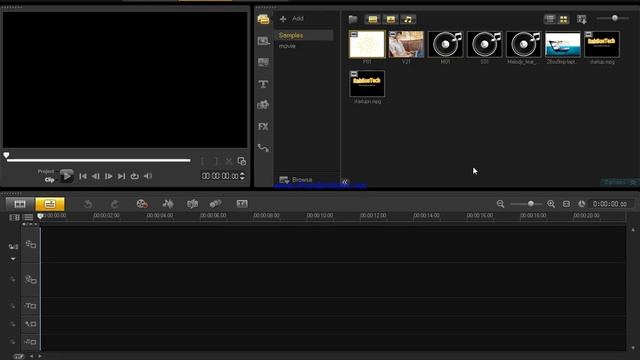Click Add to create new library folder

pos(292,19)
